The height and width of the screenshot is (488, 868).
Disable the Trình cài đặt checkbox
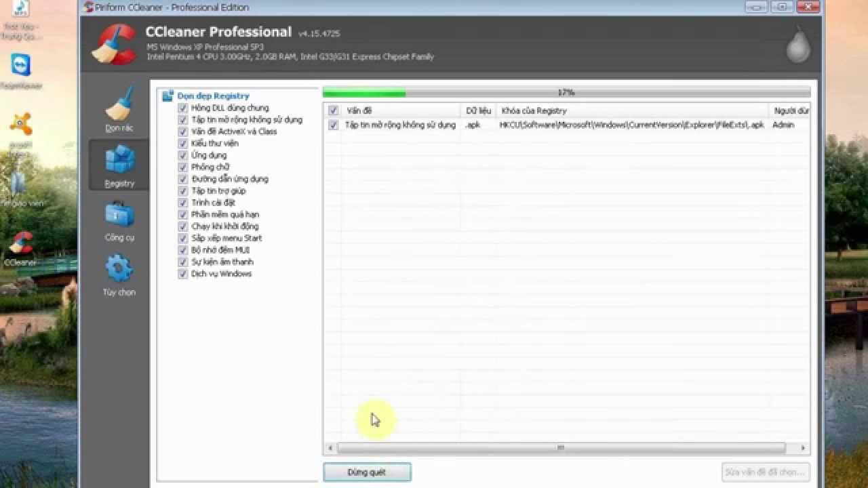[x=182, y=203]
